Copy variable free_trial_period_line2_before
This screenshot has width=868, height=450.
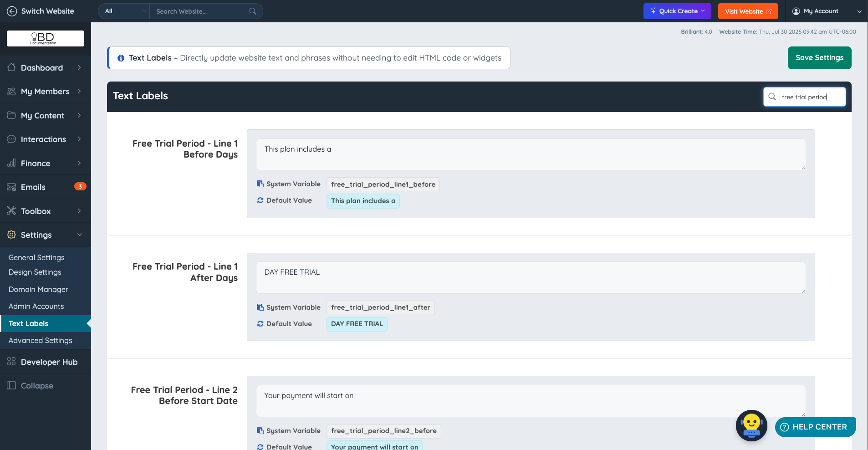pyautogui.click(x=384, y=431)
